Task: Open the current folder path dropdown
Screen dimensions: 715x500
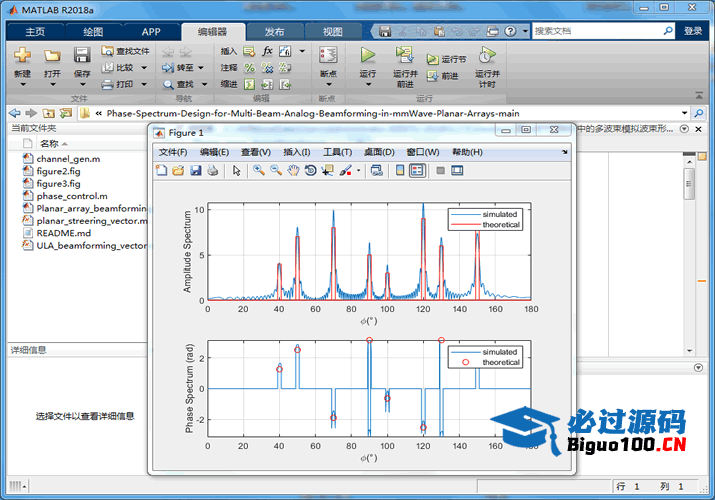Action: pyautogui.click(x=685, y=113)
